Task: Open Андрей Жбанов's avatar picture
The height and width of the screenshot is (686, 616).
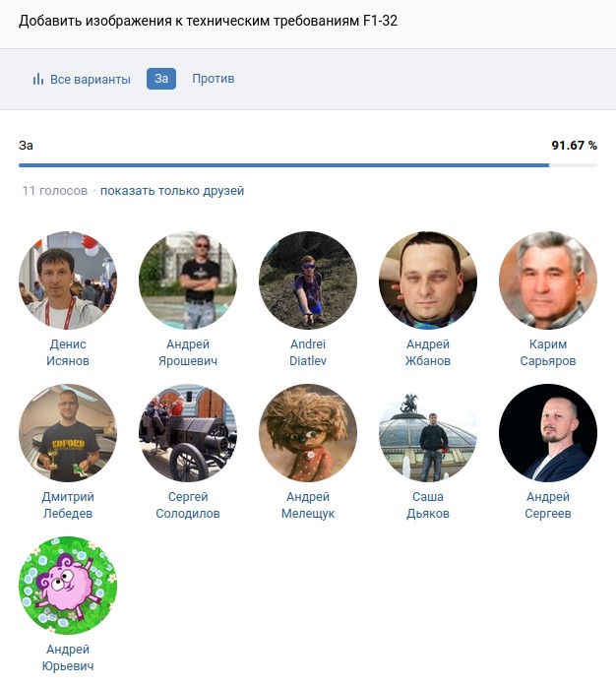Action: coord(428,280)
